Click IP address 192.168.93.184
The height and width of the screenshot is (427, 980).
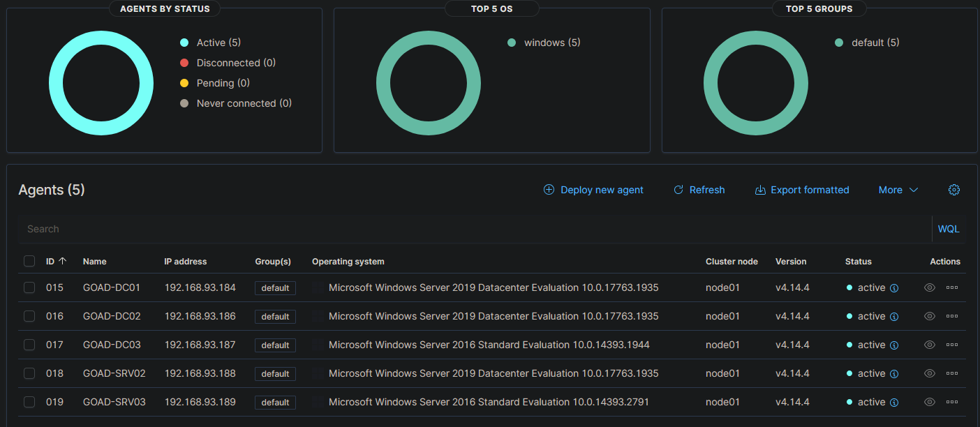pyautogui.click(x=200, y=287)
